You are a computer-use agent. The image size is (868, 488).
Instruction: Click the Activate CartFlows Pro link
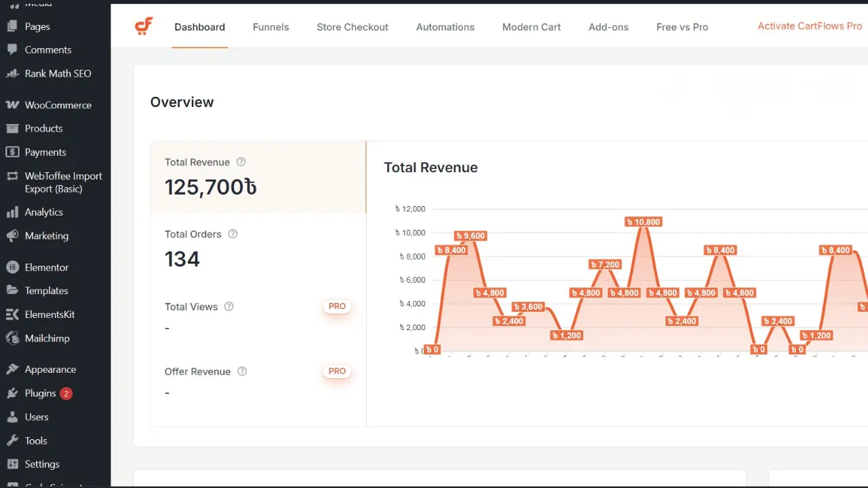pos(810,26)
